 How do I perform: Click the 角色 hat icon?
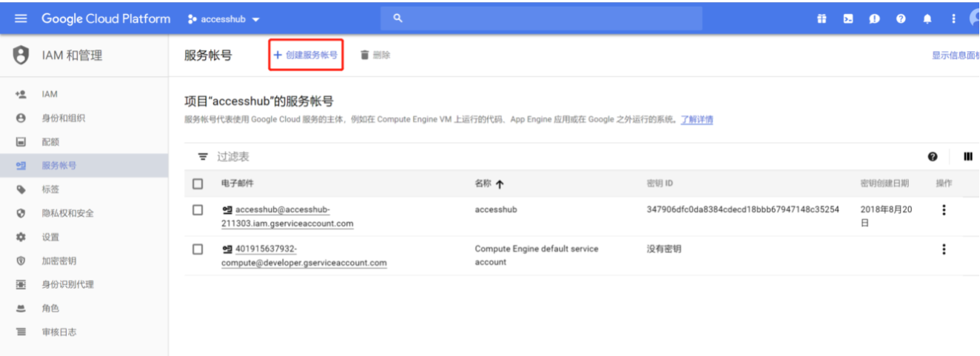pyautogui.click(x=21, y=308)
